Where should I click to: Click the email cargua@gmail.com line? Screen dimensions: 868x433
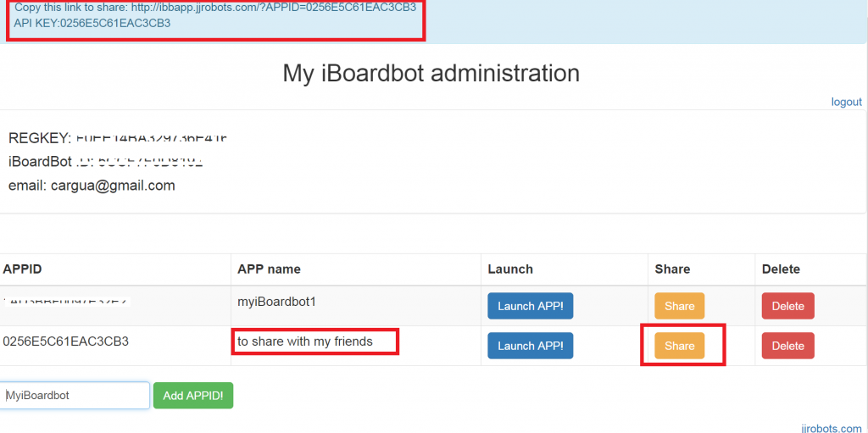point(92,186)
